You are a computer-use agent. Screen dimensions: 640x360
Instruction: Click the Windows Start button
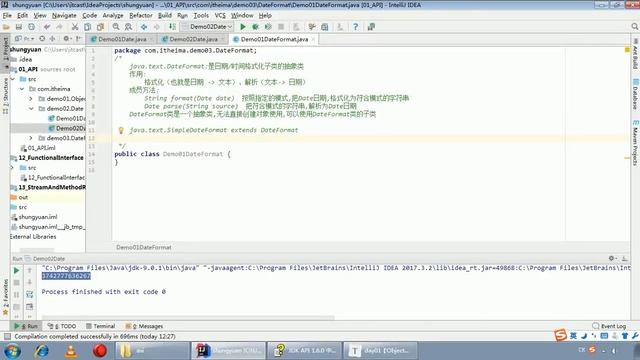coord(13,351)
